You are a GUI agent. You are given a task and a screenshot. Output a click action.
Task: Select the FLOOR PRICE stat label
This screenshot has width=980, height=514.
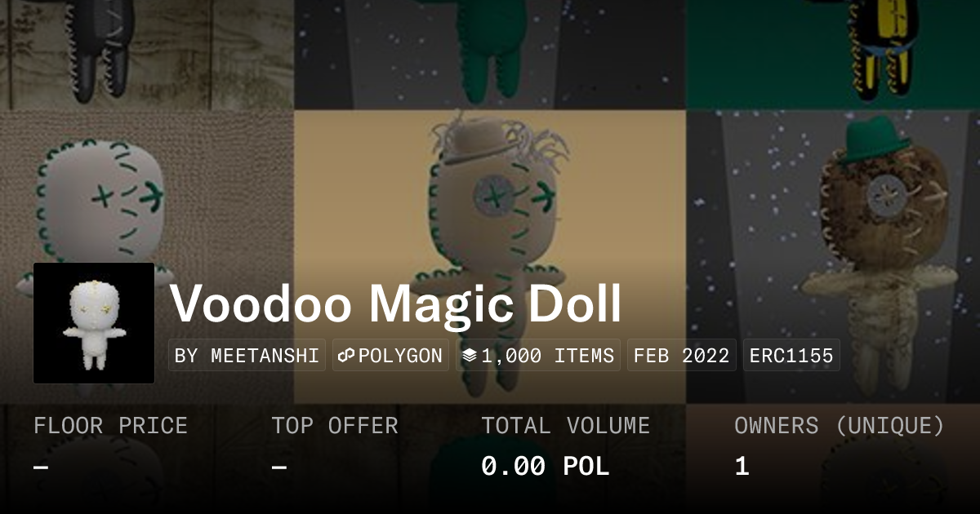(x=110, y=426)
